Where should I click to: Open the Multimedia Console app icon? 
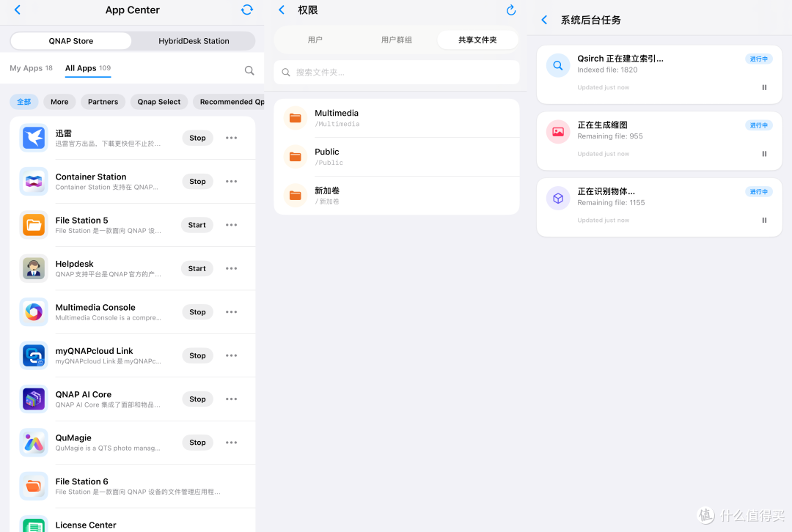pos(34,312)
